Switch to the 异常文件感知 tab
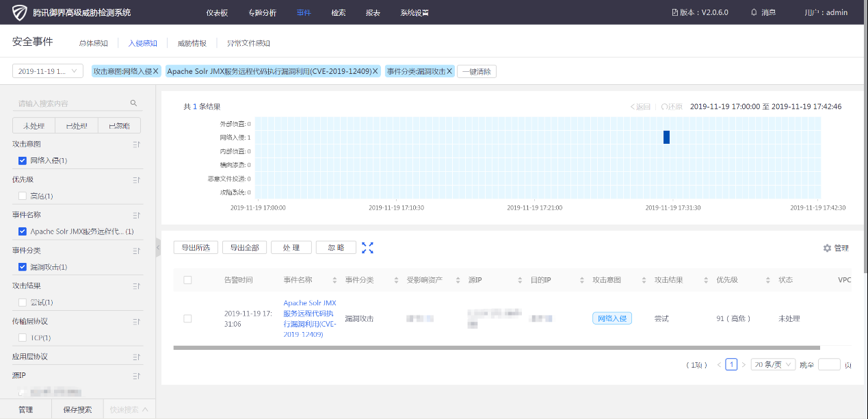Screen dimensions: 868x419 click(x=248, y=43)
